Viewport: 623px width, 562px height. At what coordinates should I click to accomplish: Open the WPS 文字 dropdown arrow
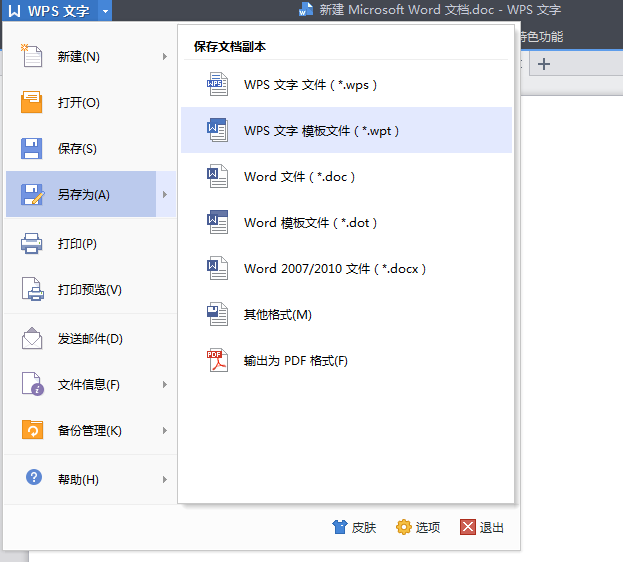(105, 12)
